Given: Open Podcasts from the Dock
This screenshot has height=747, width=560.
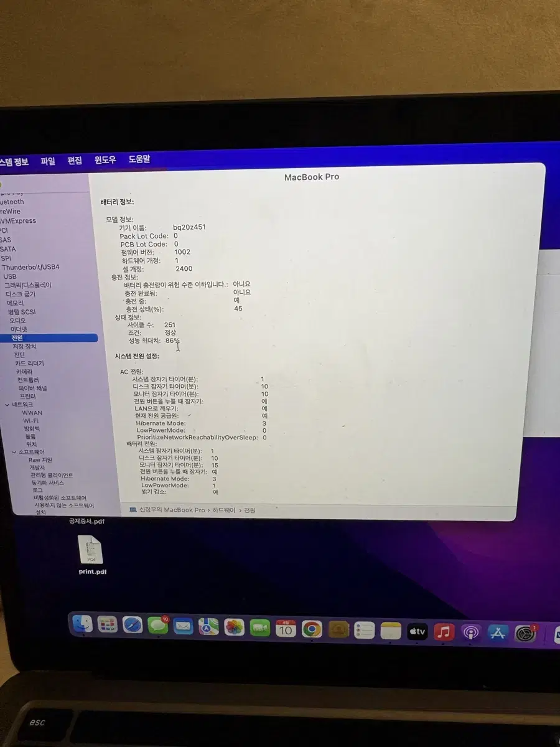Looking at the screenshot, I should pyautogui.click(x=471, y=633).
